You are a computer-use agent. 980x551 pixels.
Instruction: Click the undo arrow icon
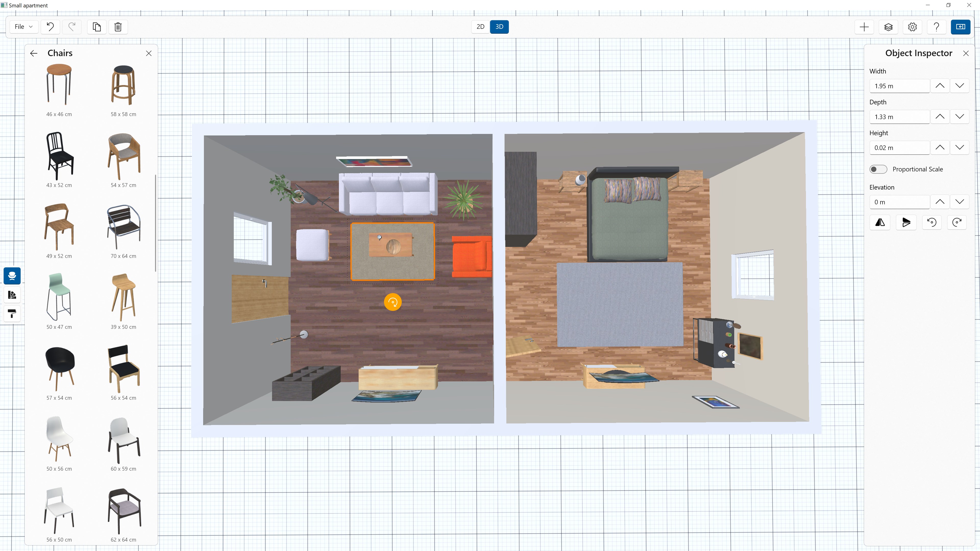[x=50, y=27]
